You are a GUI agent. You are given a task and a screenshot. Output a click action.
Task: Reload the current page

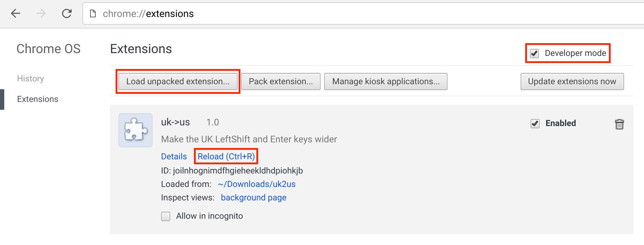tap(67, 13)
